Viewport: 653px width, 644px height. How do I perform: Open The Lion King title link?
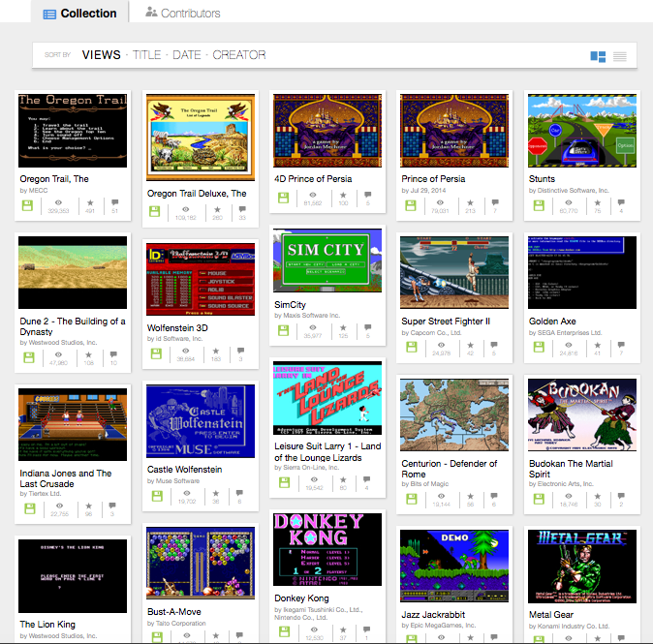[47, 625]
